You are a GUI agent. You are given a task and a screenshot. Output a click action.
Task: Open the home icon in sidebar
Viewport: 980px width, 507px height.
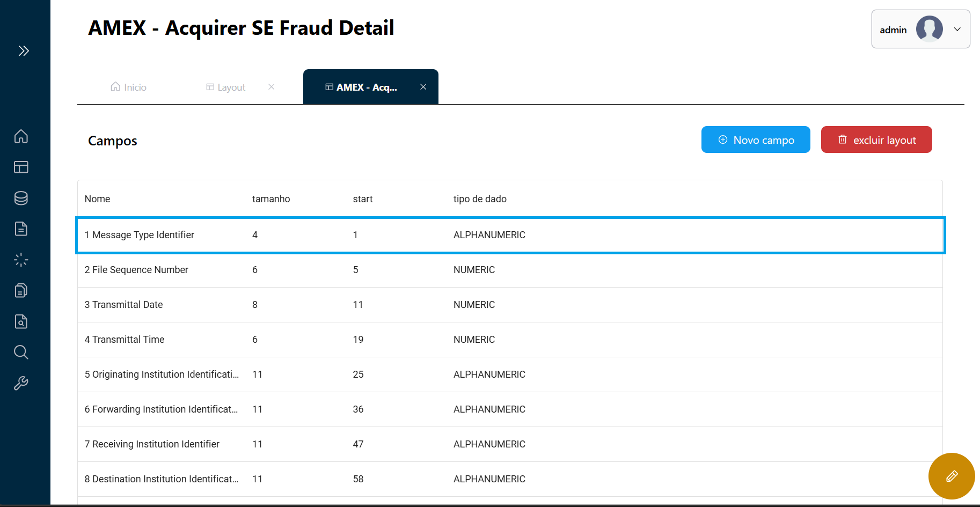click(x=21, y=136)
